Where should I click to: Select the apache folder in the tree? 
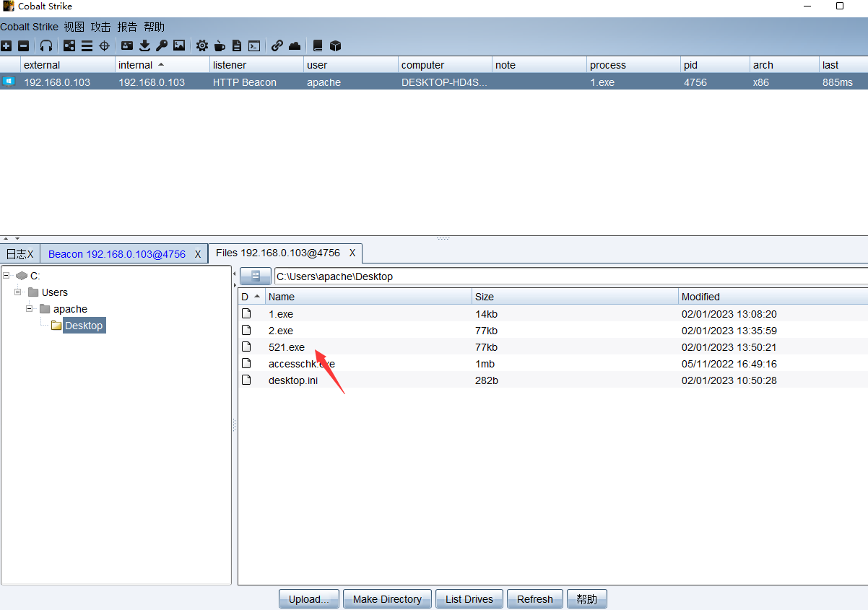click(x=70, y=309)
